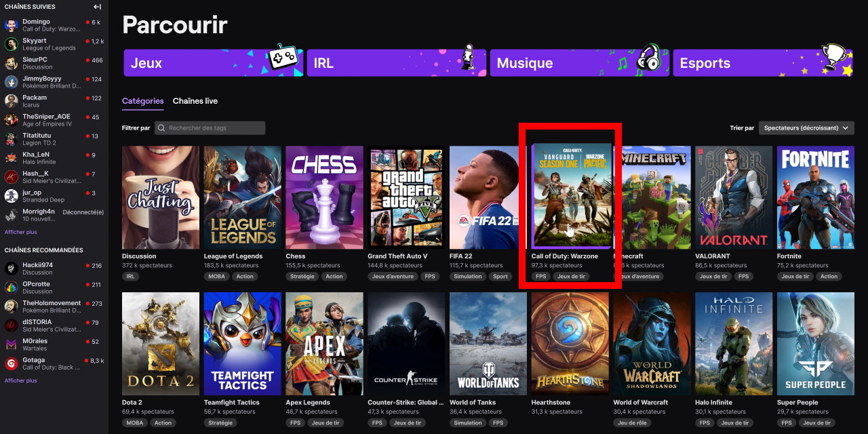Open the Minecraft game thumbnail

tap(652, 197)
